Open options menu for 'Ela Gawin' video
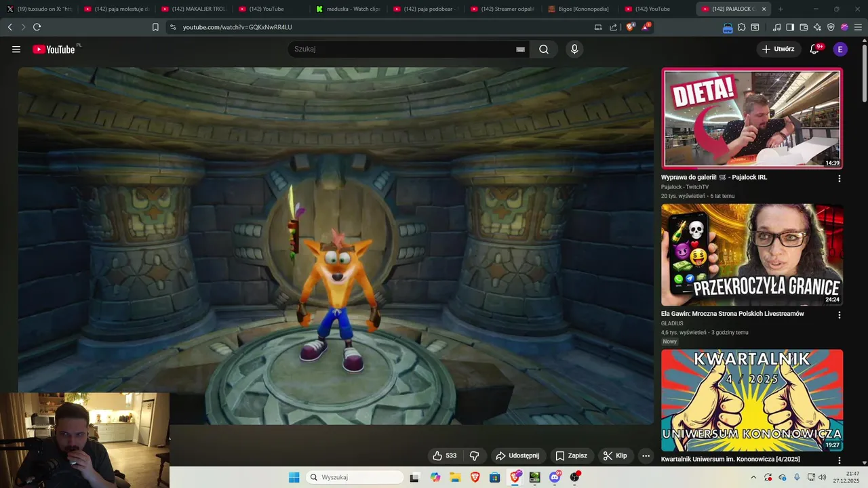 point(839,315)
